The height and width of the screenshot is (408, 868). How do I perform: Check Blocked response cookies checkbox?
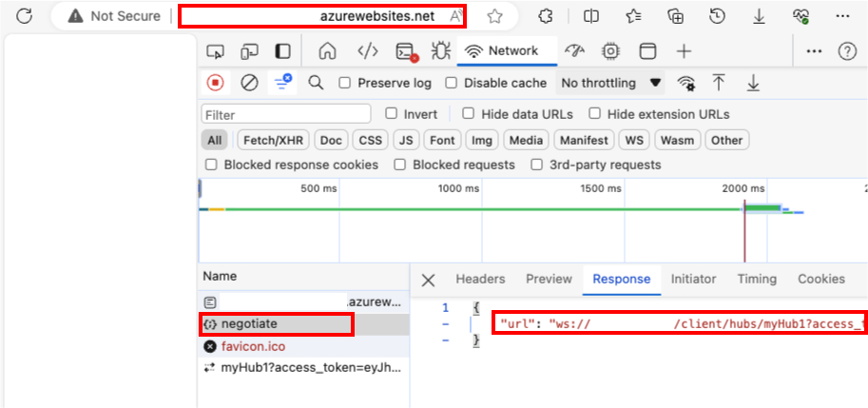(211, 165)
